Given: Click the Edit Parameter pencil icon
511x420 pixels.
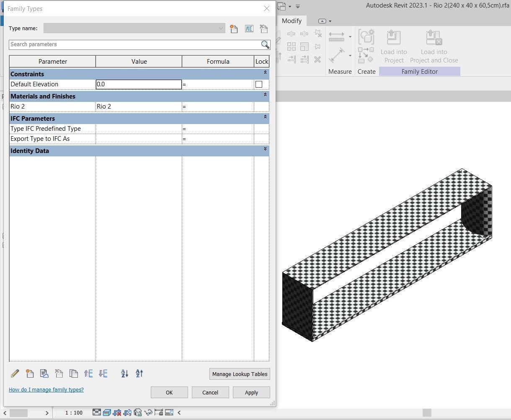Looking at the screenshot, I should coord(15,373).
